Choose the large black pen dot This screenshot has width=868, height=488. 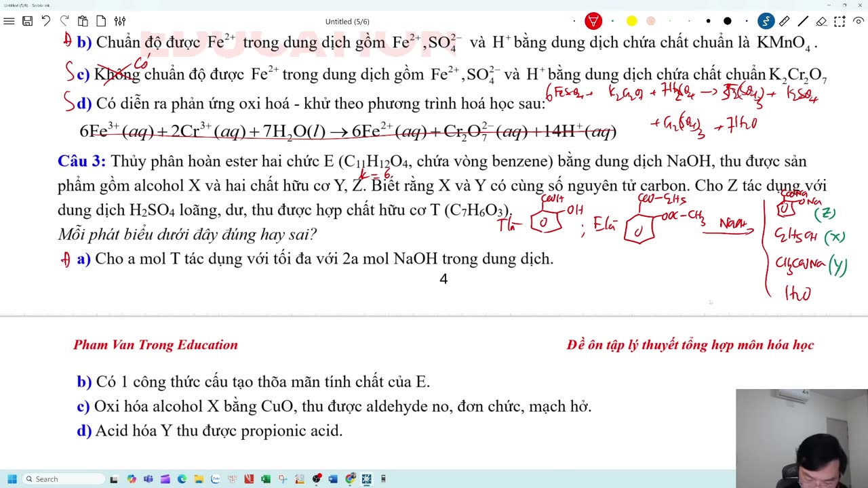tap(727, 21)
